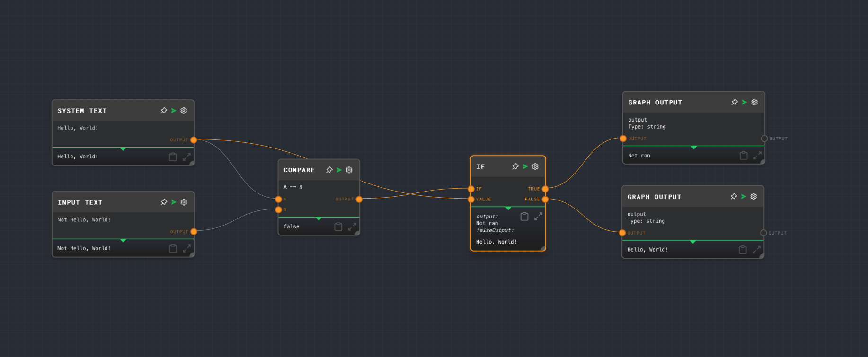Click System Text node's output port
Screen dimensions: 868x357
[194, 140]
